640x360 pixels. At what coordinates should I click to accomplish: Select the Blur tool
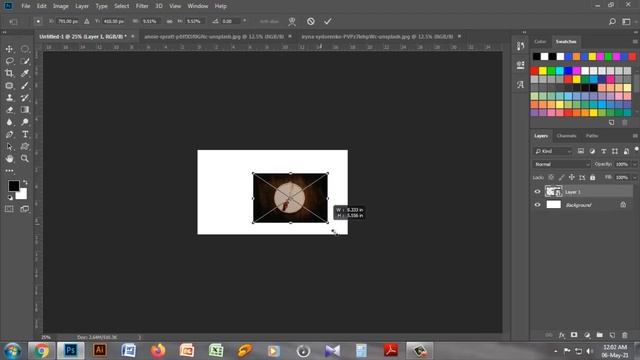pyautogui.click(x=9, y=122)
